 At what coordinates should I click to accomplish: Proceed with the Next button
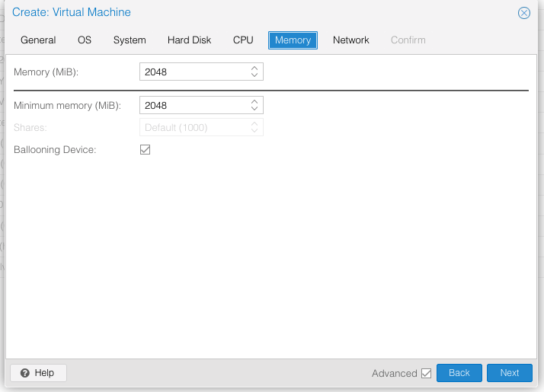tap(509, 373)
